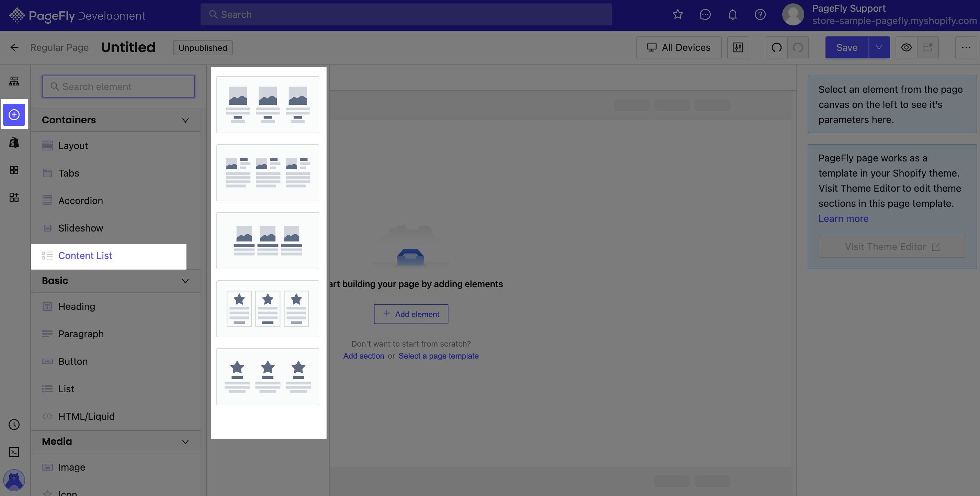
Task: Choose the compact image and heading list preset
Action: click(267, 240)
